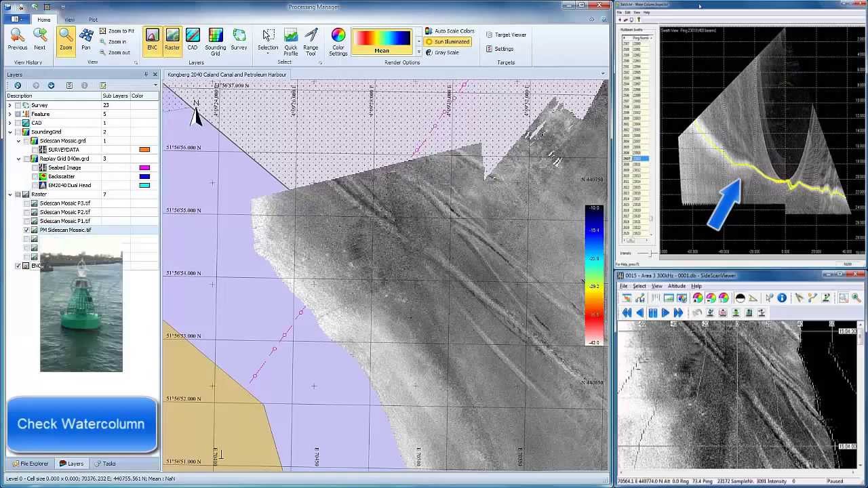The height and width of the screenshot is (488, 868).
Task: Open File menu in SideScanViewer
Action: coord(623,286)
